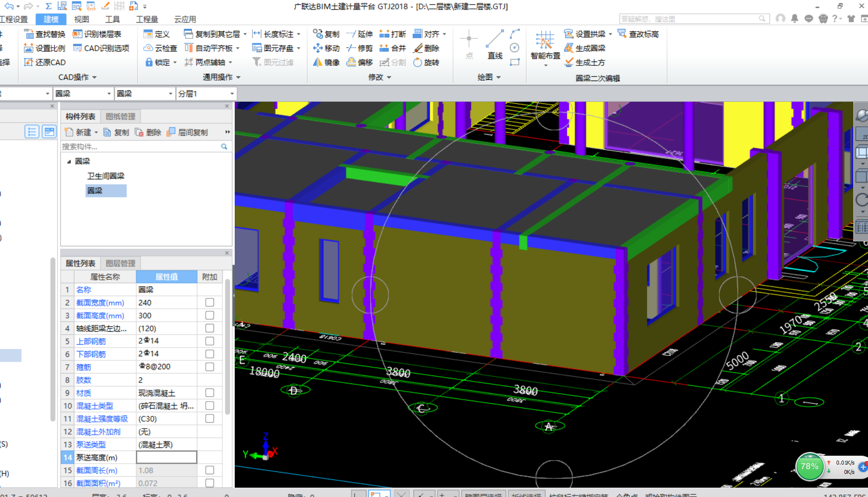Select the 旋转 tool
The width and height of the screenshot is (868, 497).
(426, 62)
